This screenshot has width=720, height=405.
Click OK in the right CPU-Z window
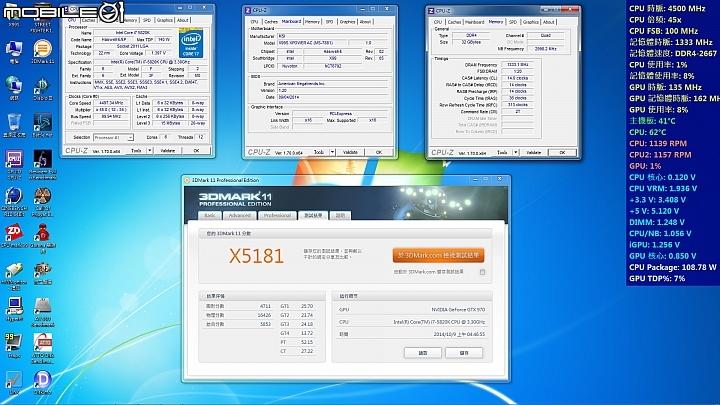(x=562, y=152)
